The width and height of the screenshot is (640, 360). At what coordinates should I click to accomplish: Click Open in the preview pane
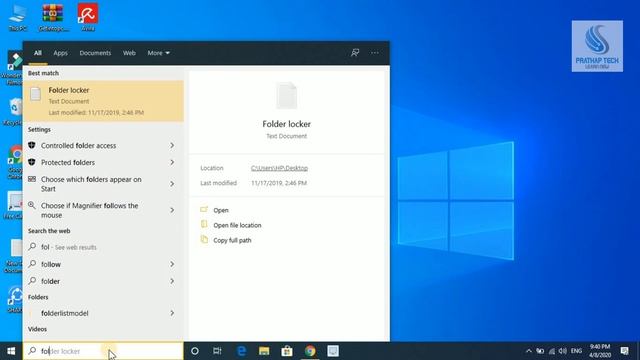pyautogui.click(x=221, y=210)
